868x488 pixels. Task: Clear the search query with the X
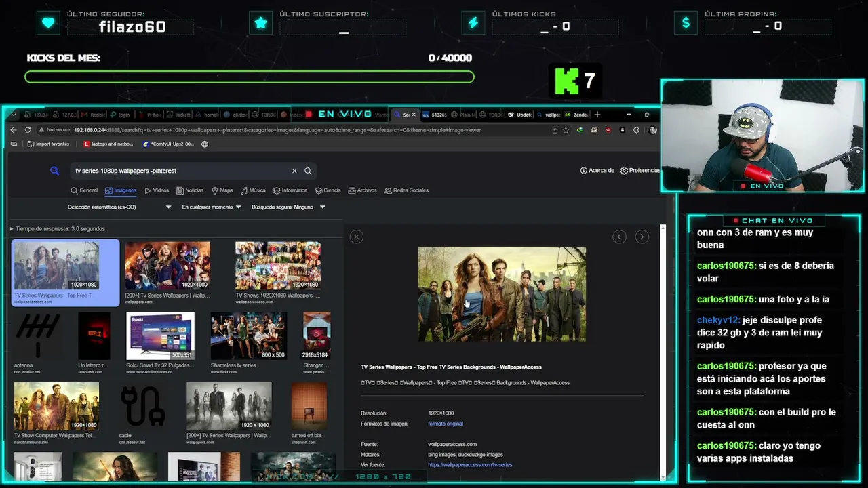pos(294,171)
